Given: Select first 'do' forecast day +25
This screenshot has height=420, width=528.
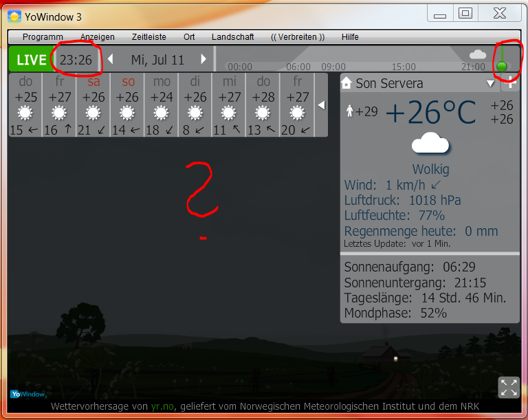Looking at the screenshot, I should coord(25,105).
